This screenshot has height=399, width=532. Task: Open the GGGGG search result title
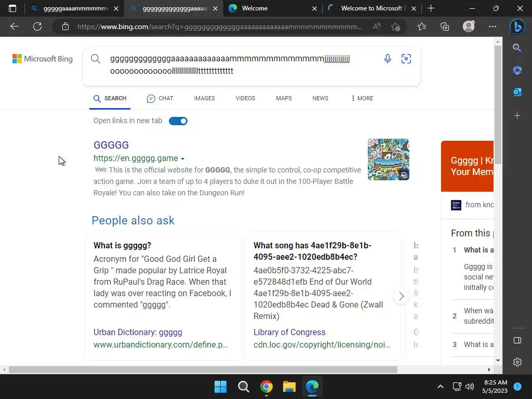(x=111, y=145)
